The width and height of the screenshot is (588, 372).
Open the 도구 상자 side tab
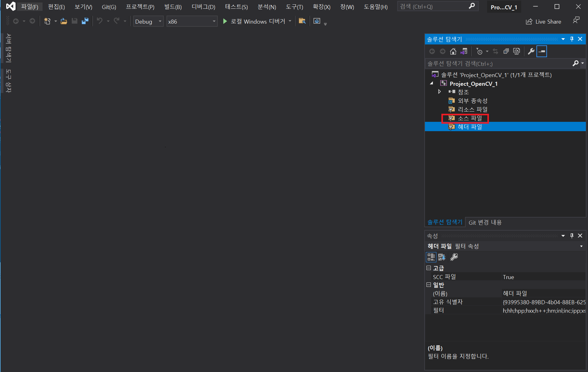[x=8, y=81]
